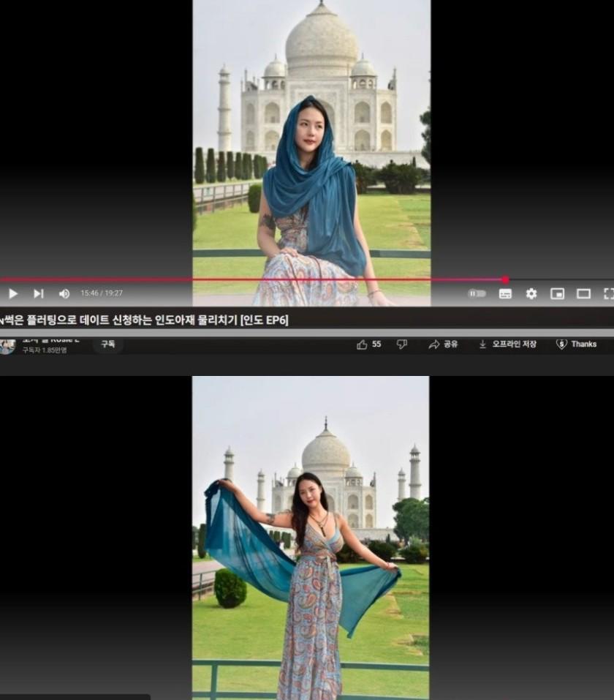
Task: Dislike the video
Action: point(401,345)
